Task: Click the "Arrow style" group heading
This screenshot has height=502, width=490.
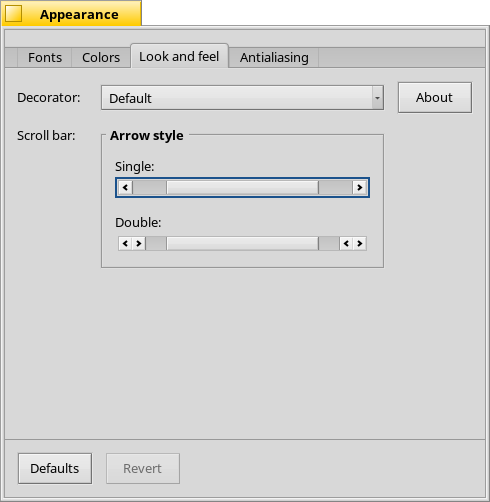Action: [x=147, y=136]
